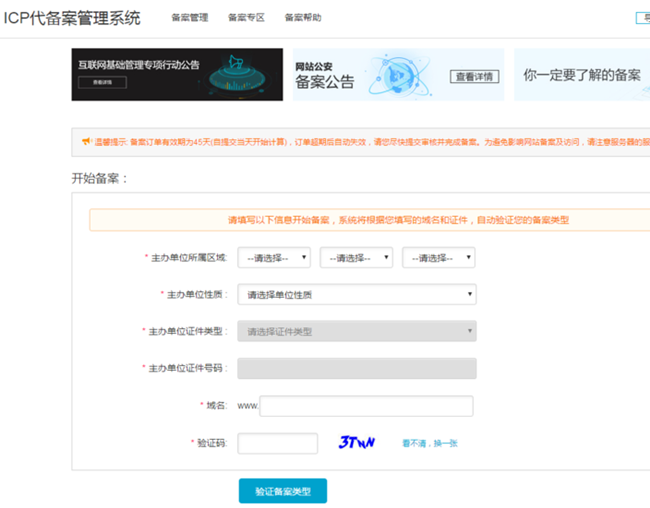The image size is (650, 508).
Task: Open the first 主办单位所属区域 dropdown
Action: tap(274, 258)
